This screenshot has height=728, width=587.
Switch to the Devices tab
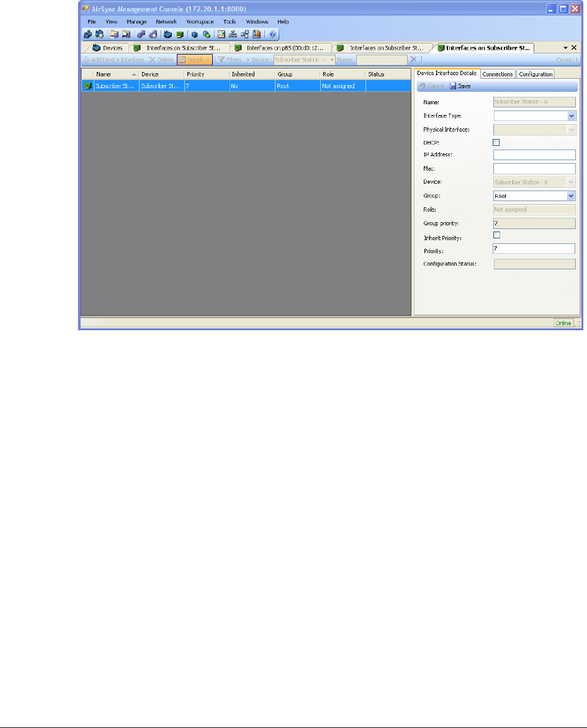click(108, 48)
